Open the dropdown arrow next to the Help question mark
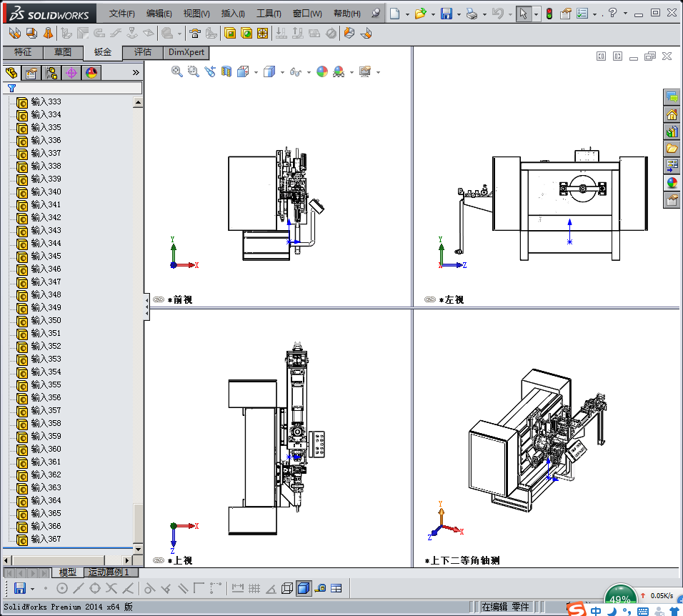 tap(626, 14)
